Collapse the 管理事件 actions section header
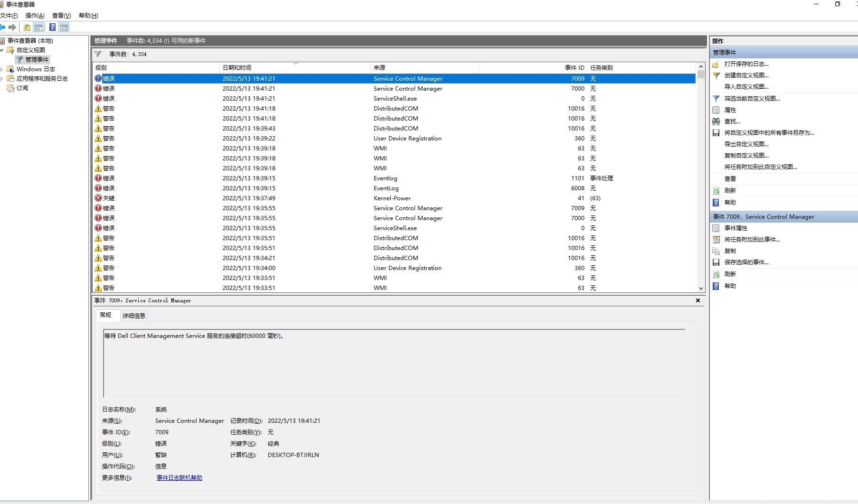The width and height of the screenshot is (858, 504). point(784,53)
